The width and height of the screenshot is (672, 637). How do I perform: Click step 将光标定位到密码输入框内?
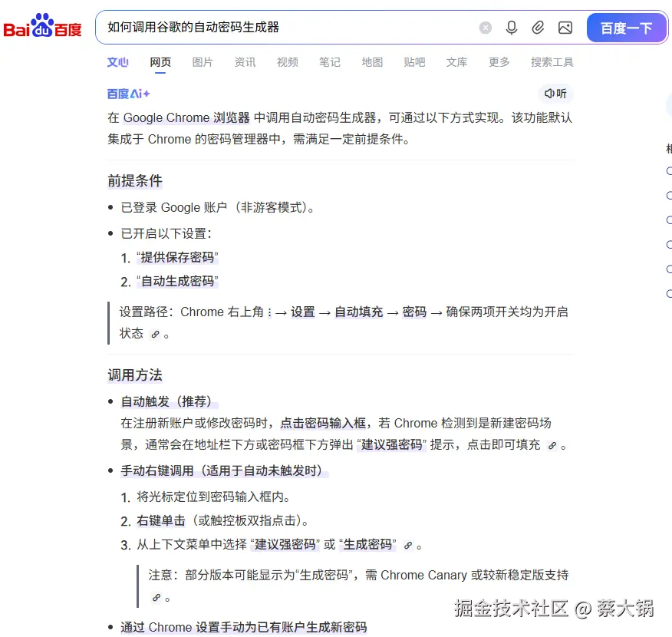coord(213,497)
